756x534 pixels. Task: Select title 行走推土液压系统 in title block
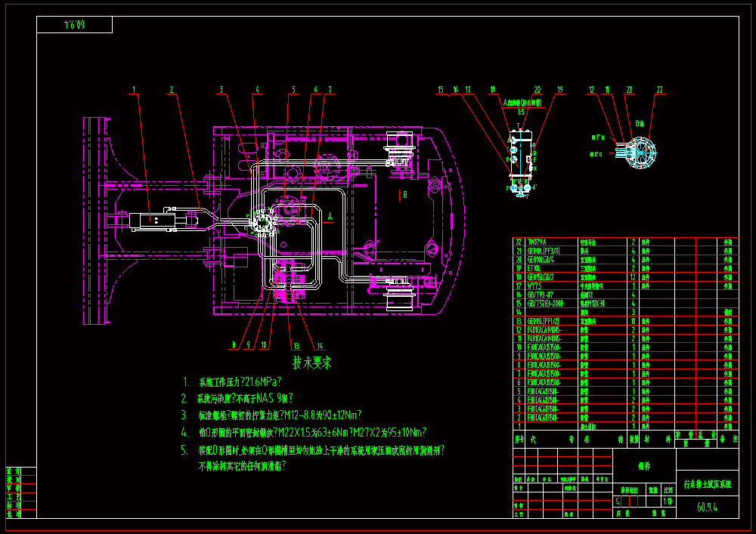708,484
